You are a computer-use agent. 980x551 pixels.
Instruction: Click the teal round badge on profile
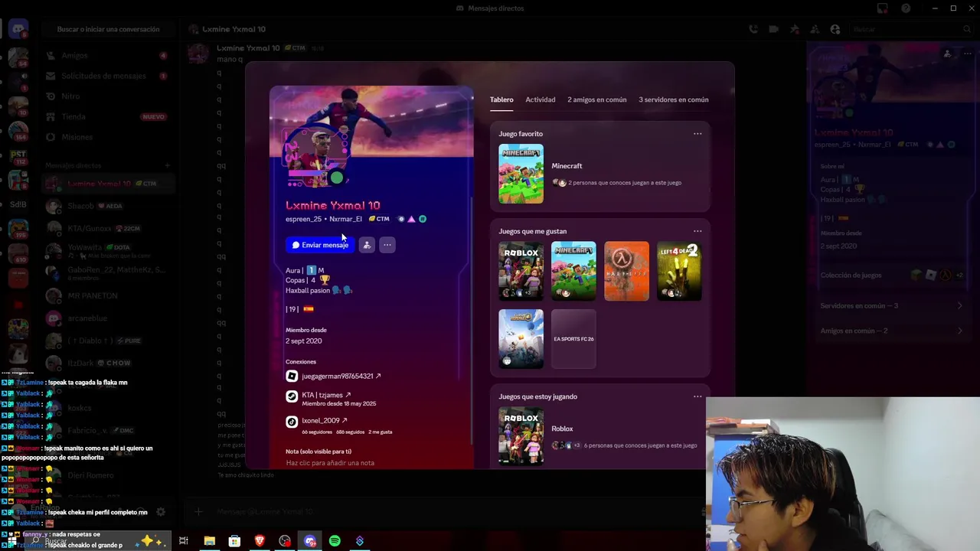(x=423, y=219)
